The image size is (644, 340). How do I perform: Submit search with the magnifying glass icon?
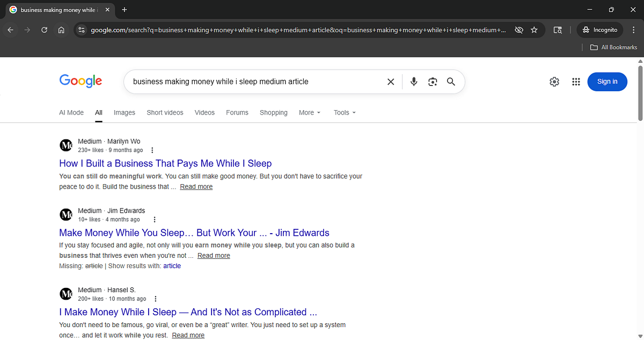point(451,82)
